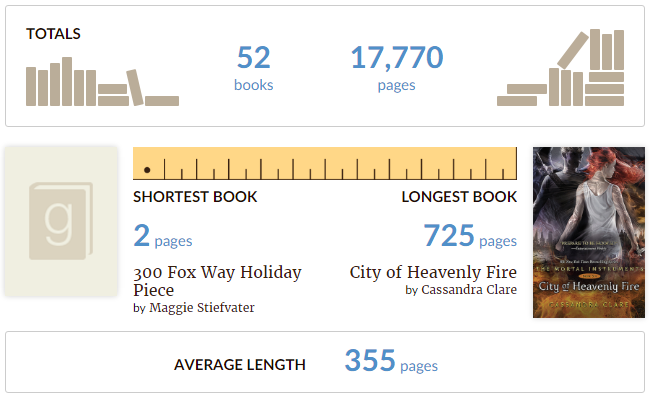Click the leaning book in left bookshelf icon
Screen dimensions: 650x398
point(135,87)
